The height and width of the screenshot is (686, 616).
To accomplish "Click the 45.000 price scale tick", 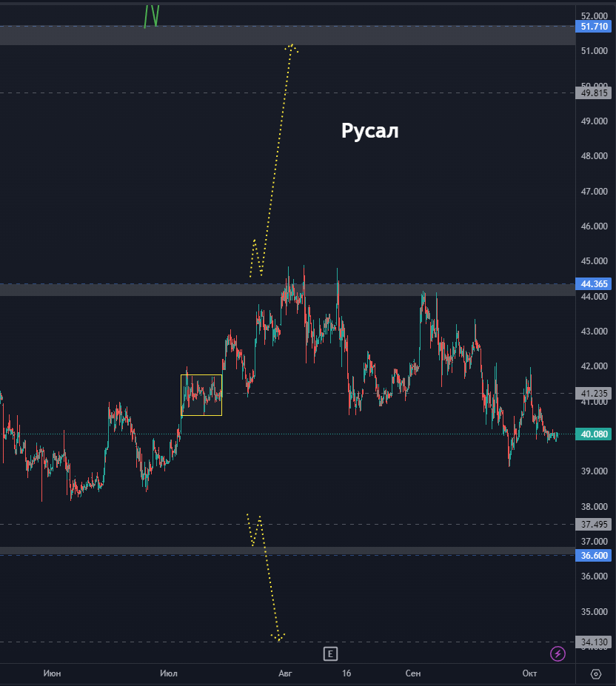I will pyautogui.click(x=594, y=260).
